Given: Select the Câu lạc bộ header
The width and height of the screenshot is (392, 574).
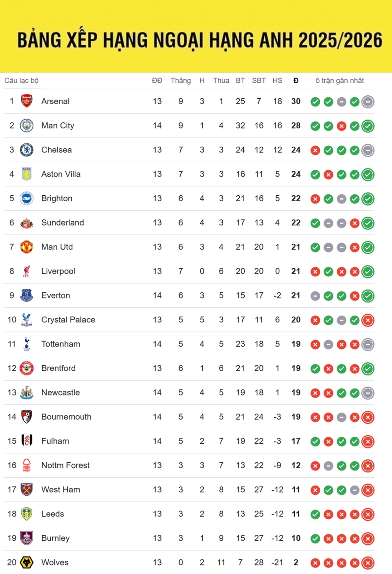Looking at the screenshot, I should click(x=21, y=81).
